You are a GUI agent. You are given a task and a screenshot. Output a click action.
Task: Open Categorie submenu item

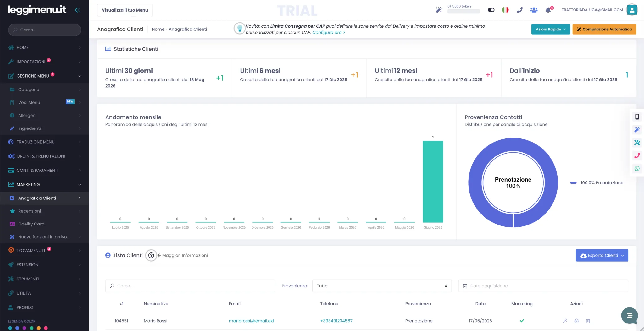(x=44, y=90)
